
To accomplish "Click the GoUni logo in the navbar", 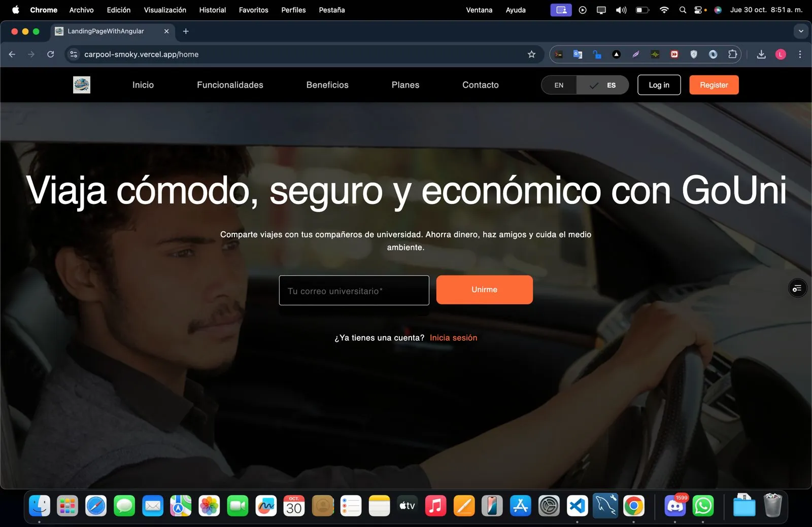I will [82, 85].
